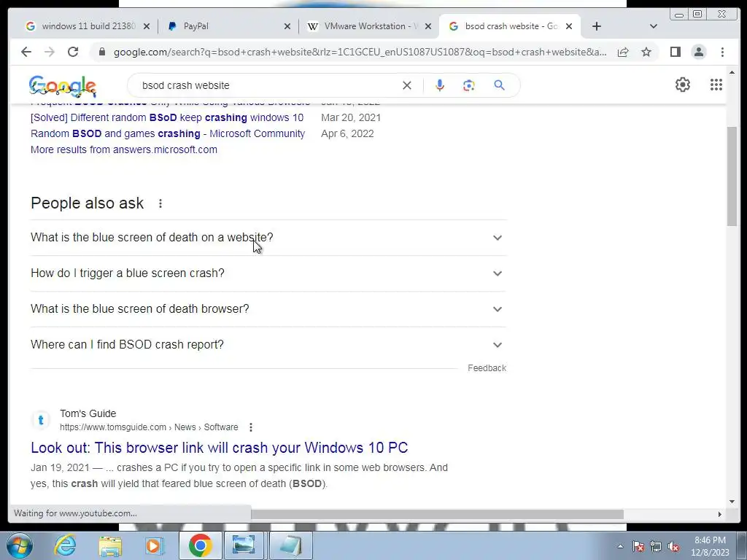Open Chrome side panel
The image size is (747, 560).
pos(675,52)
